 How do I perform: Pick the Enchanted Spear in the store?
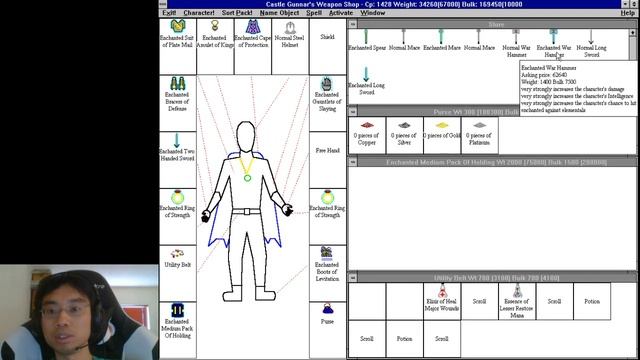[367, 40]
